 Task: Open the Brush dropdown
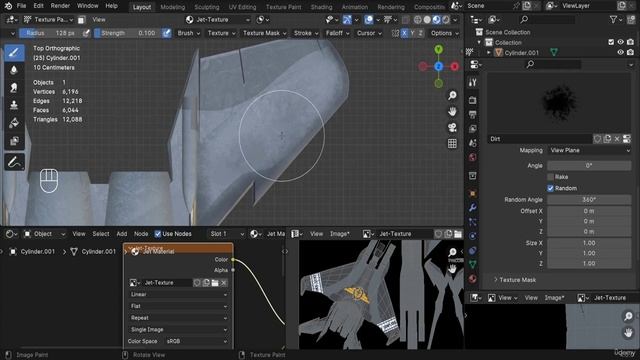click(x=188, y=33)
